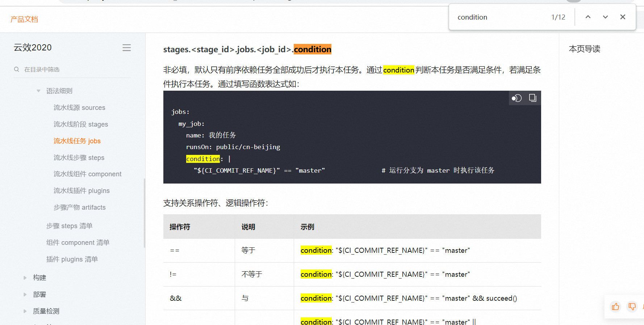Image resolution: width=644 pixels, height=325 pixels.
Task: Click the 产品文档 header link
Action: point(24,19)
